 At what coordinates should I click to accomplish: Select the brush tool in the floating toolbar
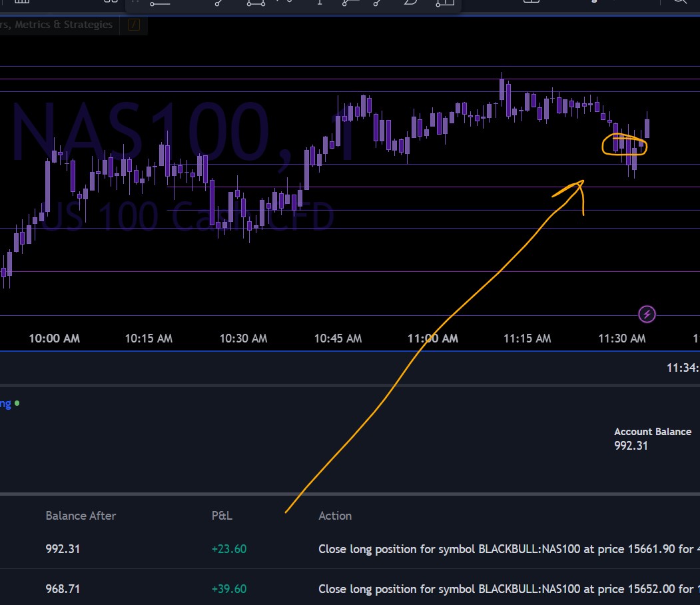[411, 3]
